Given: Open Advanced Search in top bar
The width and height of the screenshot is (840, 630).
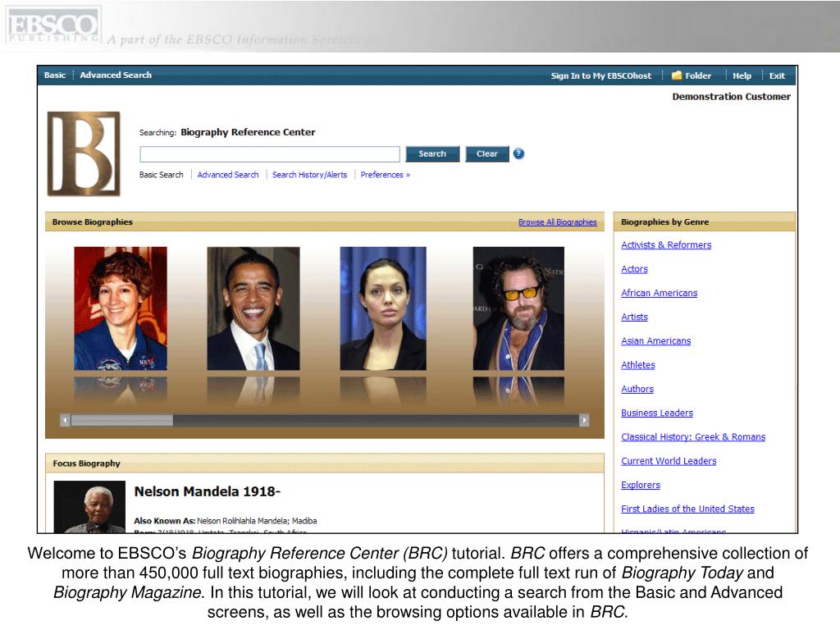Looking at the screenshot, I should (x=116, y=75).
